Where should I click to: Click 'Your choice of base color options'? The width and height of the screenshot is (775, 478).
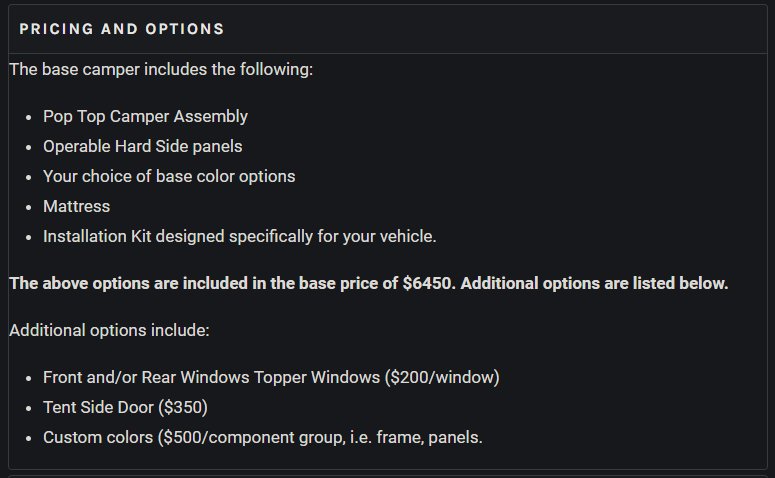pyautogui.click(x=169, y=176)
